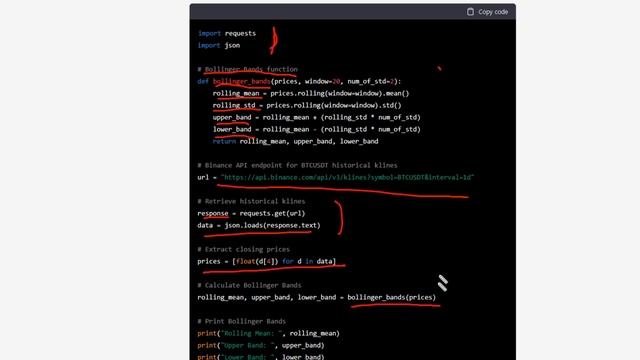Click the '# Extract closing prices' comment

(x=243, y=249)
